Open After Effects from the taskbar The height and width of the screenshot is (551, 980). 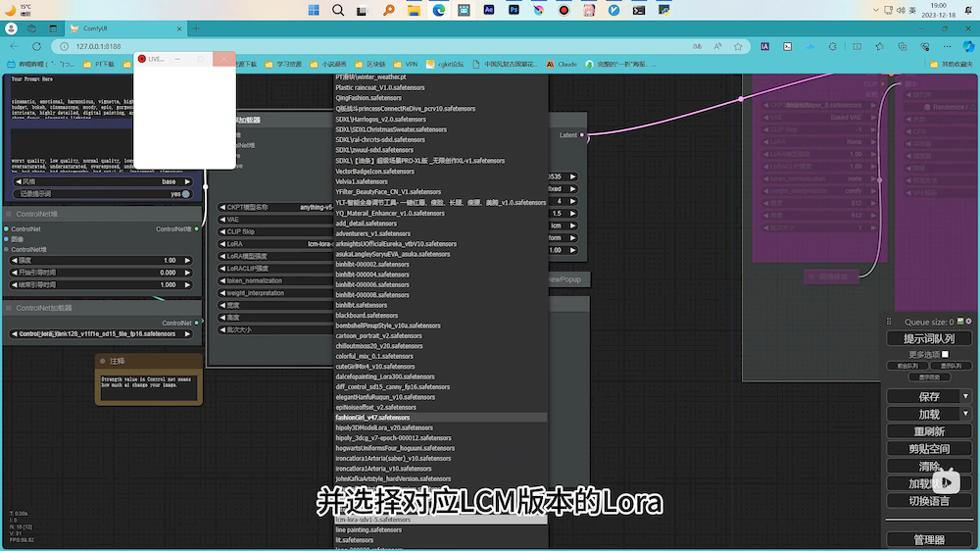pyautogui.click(x=489, y=10)
